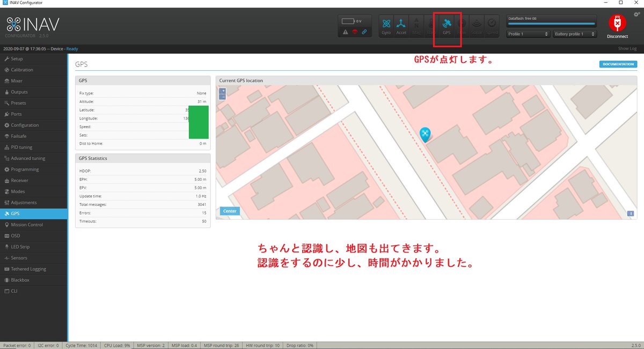Click the GPS sensor status icon

(x=447, y=26)
